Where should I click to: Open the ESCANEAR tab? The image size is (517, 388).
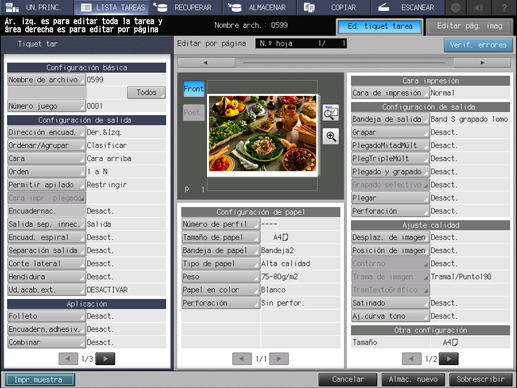407,7
